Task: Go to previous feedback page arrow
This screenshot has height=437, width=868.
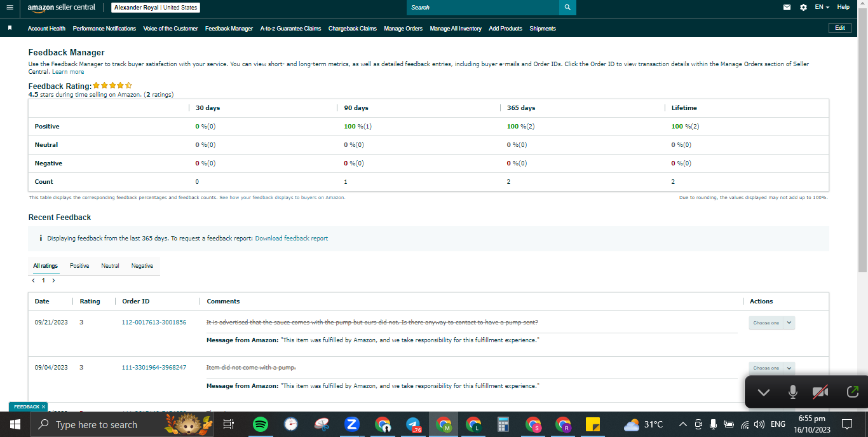Action: [x=33, y=280]
